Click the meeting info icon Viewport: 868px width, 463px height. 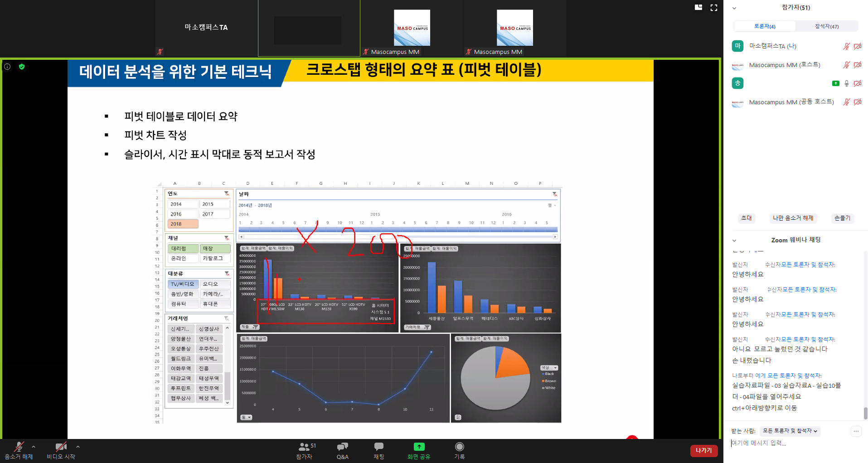7,67
